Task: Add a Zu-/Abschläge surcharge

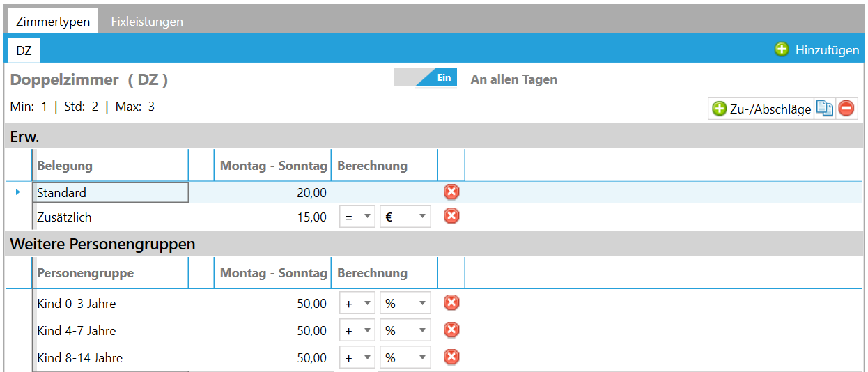Action: coord(761,109)
